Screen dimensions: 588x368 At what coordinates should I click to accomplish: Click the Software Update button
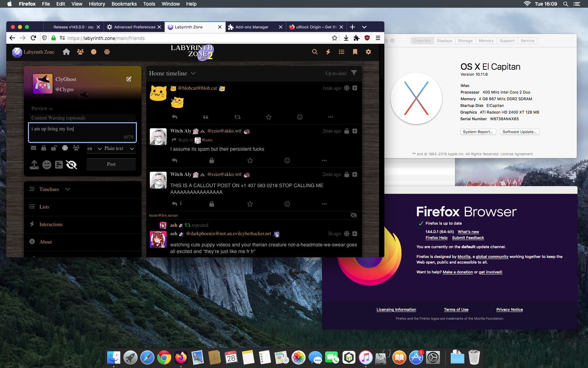pyautogui.click(x=519, y=132)
